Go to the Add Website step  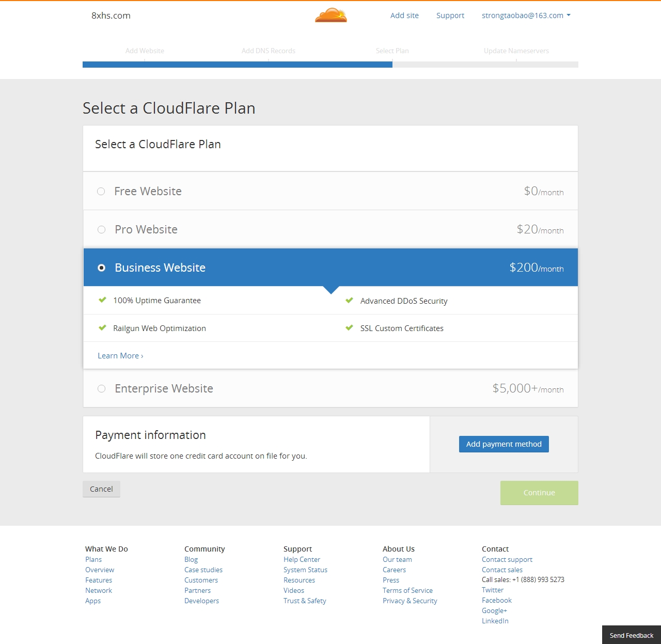click(145, 51)
